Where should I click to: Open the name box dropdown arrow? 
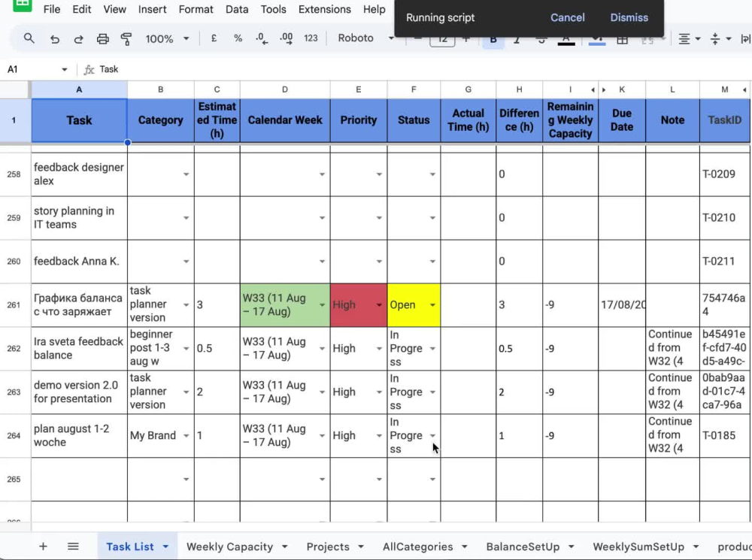click(64, 69)
